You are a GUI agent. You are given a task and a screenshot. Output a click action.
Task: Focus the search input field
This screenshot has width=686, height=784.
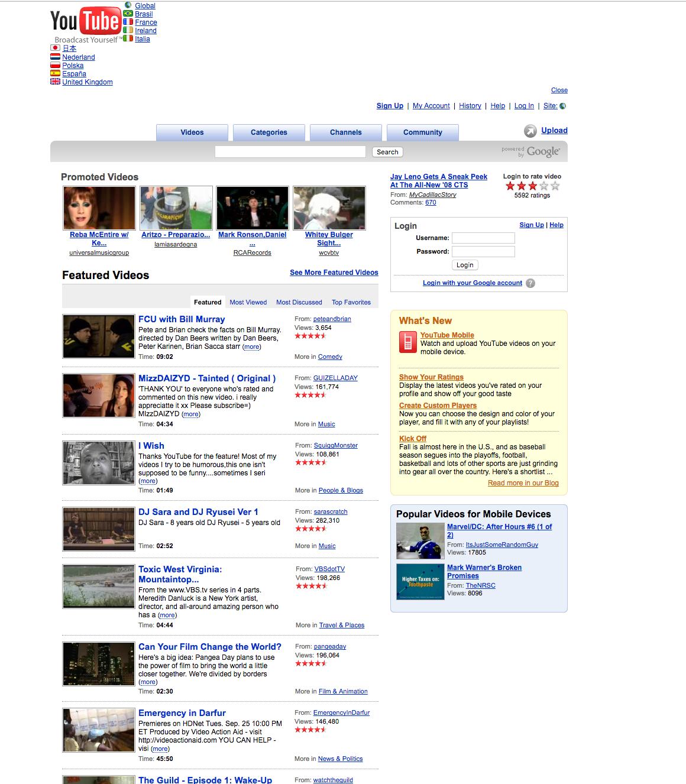click(290, 152)
